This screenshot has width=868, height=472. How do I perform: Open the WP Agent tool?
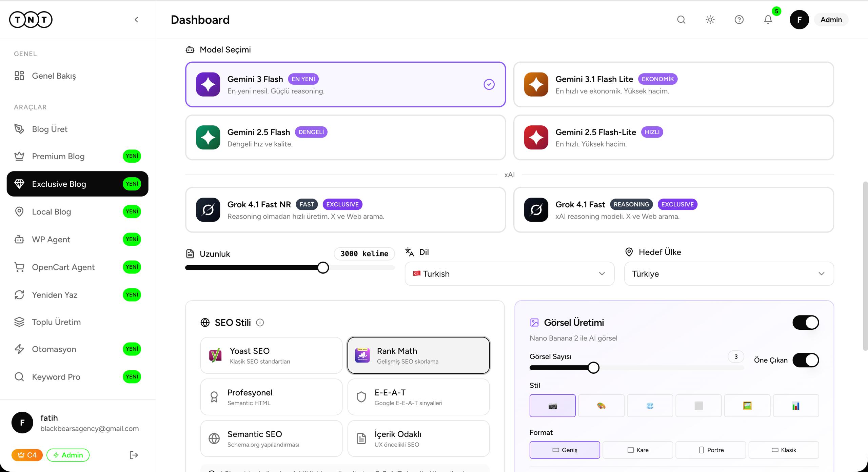(78, 240)
